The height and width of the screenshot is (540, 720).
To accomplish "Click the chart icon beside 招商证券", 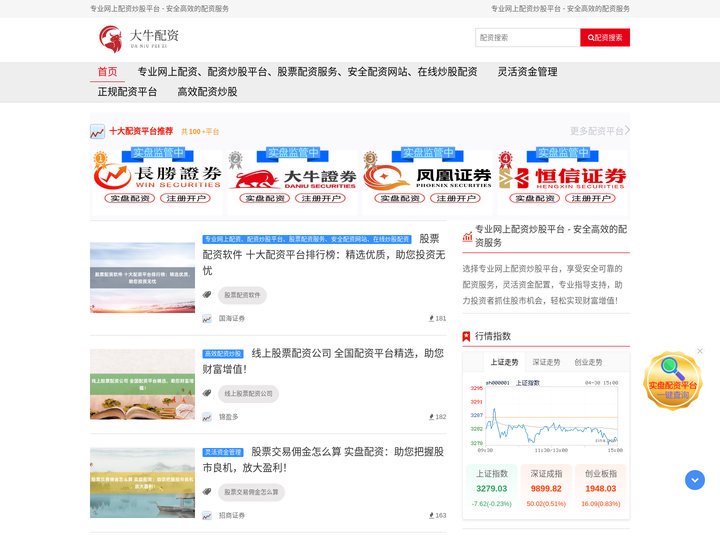I will point(207,516).
